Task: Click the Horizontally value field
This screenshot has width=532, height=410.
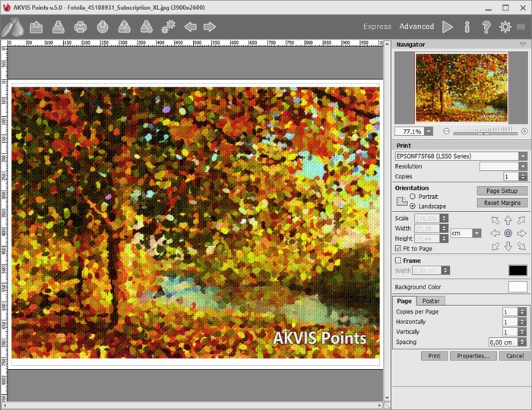Action: coord(510,322)
